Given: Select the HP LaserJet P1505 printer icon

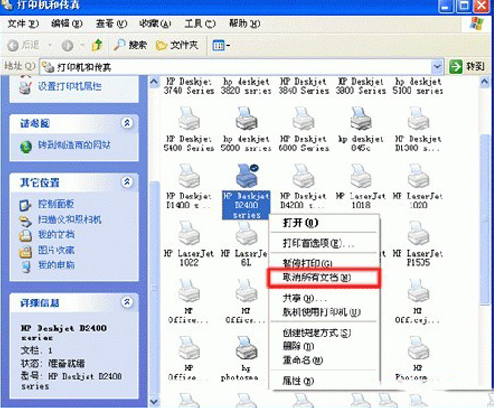Looking at the screenshot, I should [x=418, y=233].
